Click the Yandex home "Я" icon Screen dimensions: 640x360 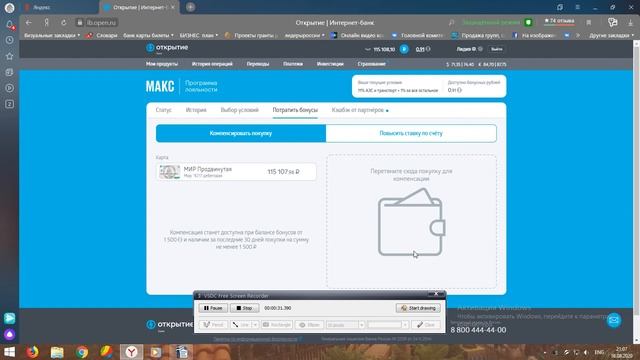tap(47, 22)
